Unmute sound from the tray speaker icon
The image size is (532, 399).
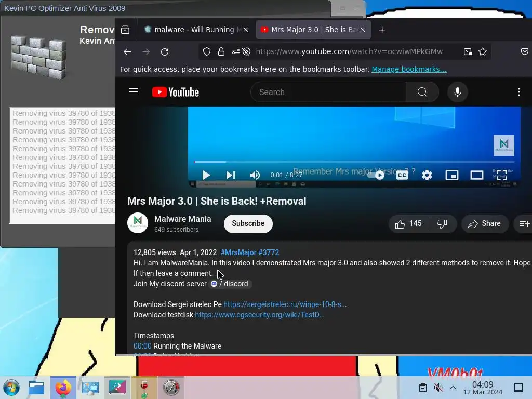[x=438, y=388]
